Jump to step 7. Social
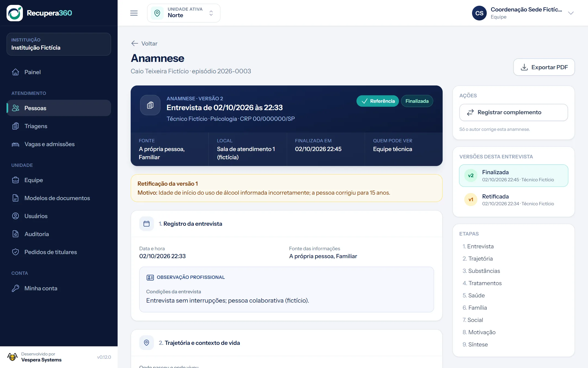 coord(473,320)
